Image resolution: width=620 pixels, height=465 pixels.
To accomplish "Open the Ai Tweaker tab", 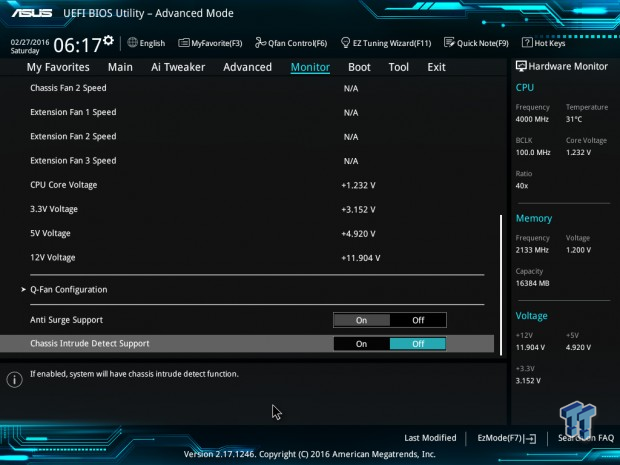I will click(178, 67).
